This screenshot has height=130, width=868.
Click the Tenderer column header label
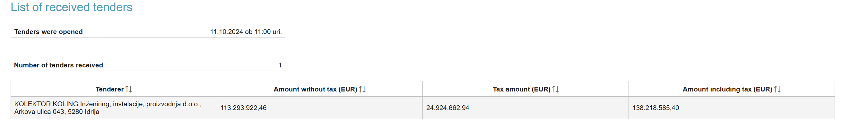(109, 89)
